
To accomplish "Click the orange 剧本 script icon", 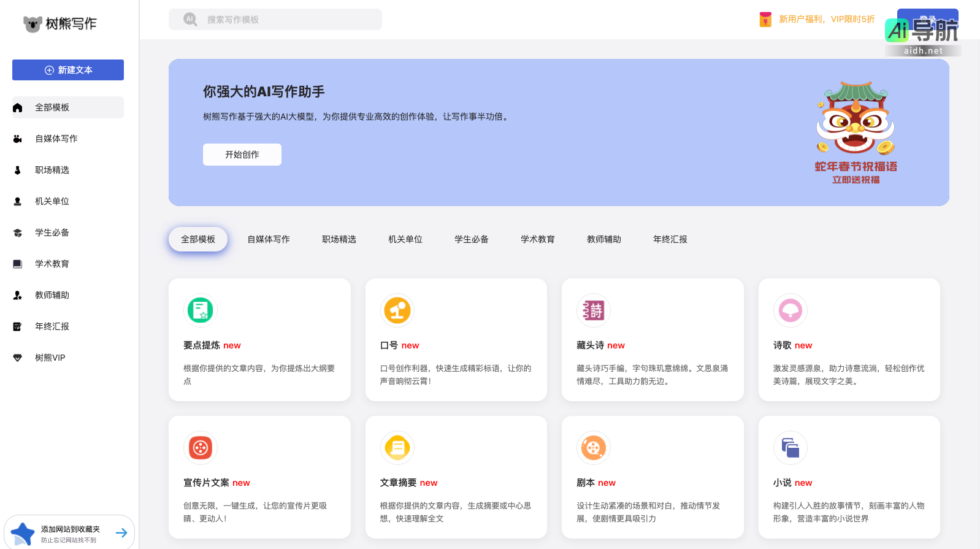I will [593, 448].
